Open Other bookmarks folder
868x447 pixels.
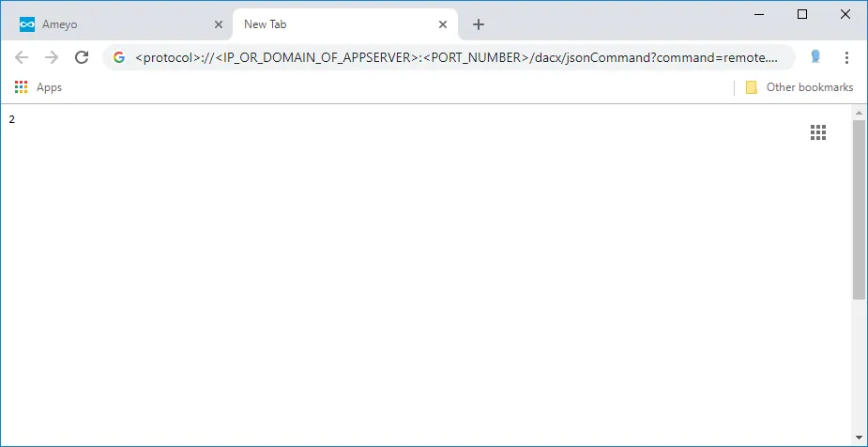(x=799, y=87)
